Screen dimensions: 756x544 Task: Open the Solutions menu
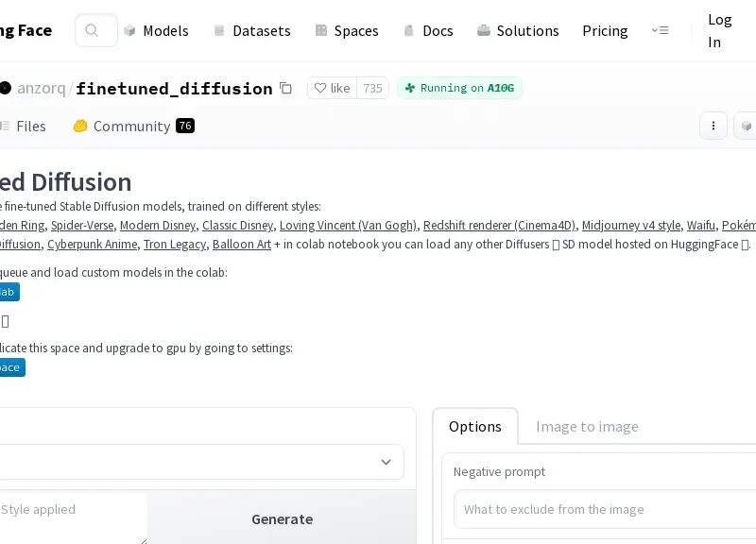click(518, 31)
